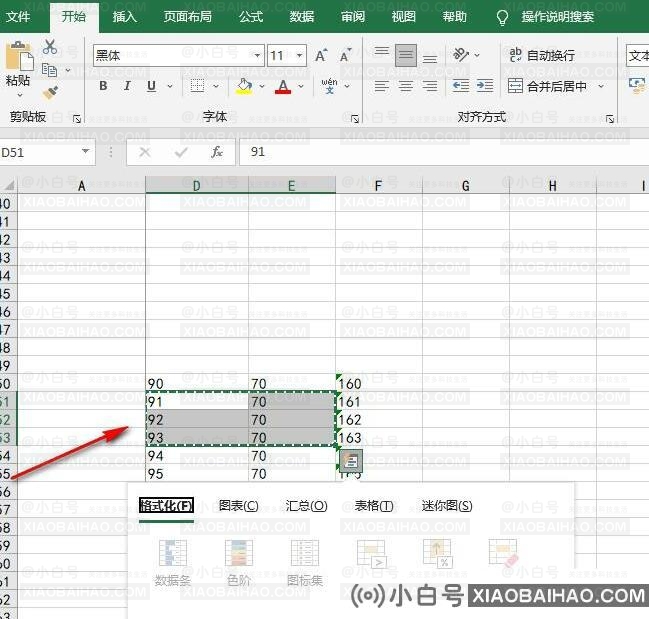The image size is (649, 619).
Task: Expand fill color options arrow
Action: 262,86
